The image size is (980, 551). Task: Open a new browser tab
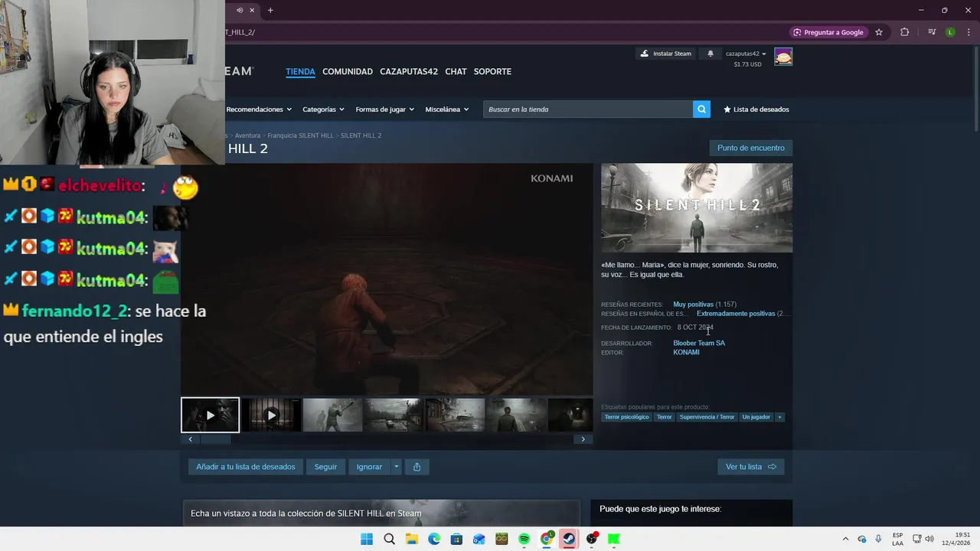[270, 10]
